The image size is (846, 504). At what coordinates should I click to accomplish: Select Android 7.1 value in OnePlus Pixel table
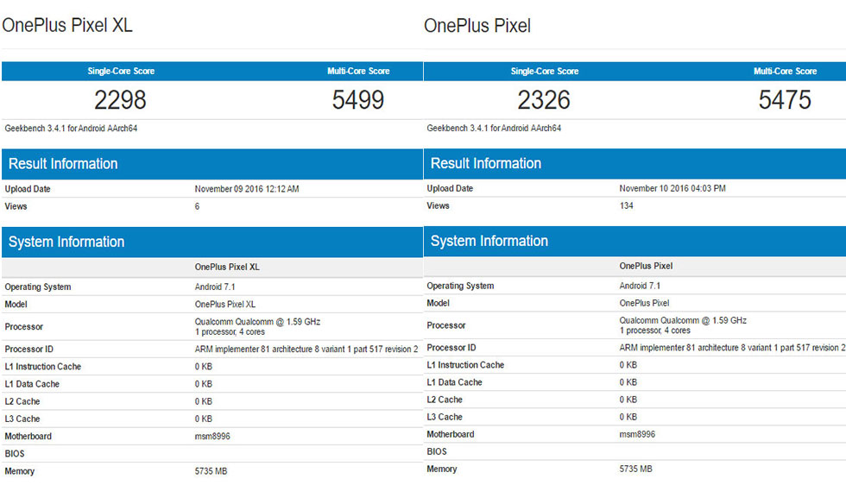[x=640, y=286]
